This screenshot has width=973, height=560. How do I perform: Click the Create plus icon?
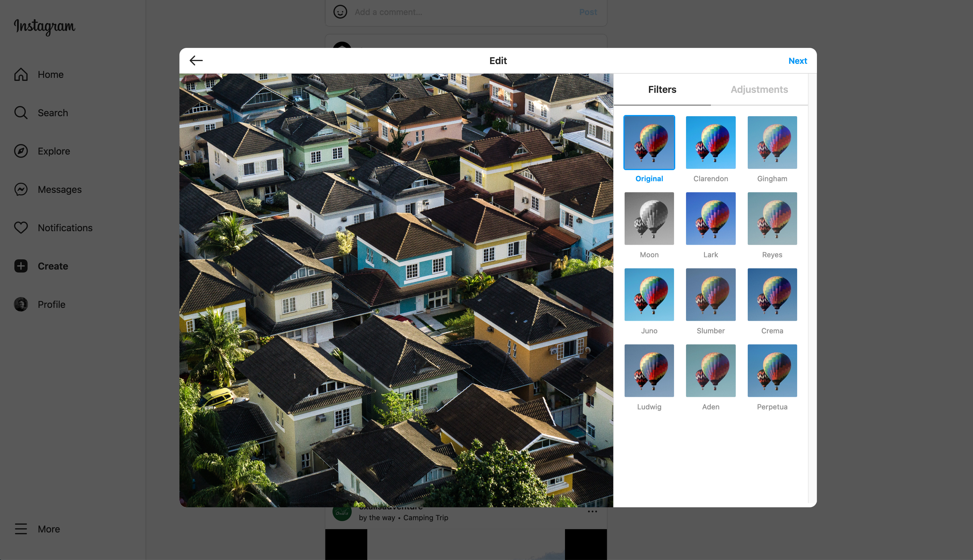coord(21,266)
